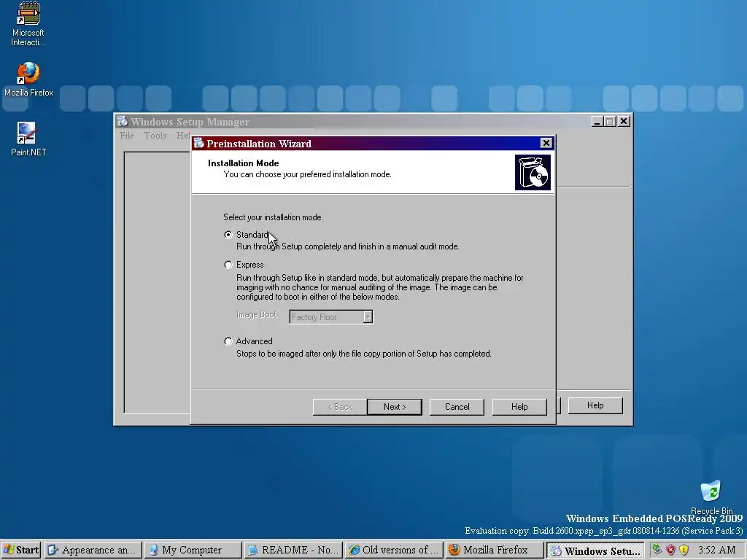Switch to My Computer taskbar window

tap(193, 550)
